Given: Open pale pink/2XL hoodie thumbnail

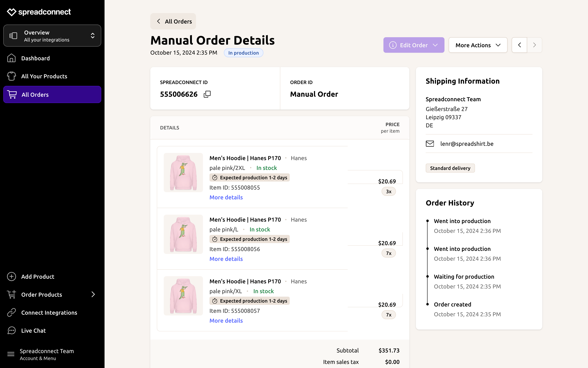Looking at the screenshot, I should (183, 173).
